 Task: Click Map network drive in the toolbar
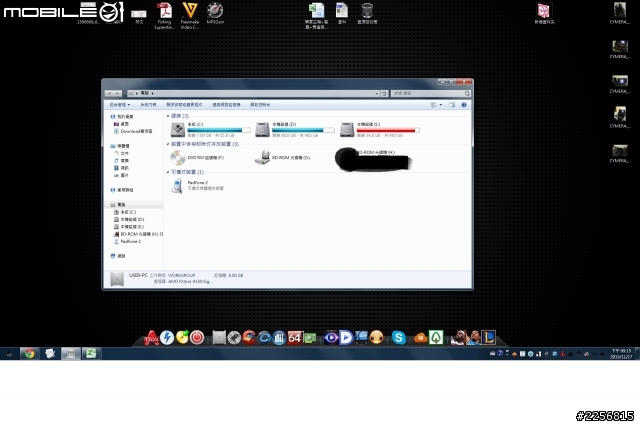[x=226, y=105]
